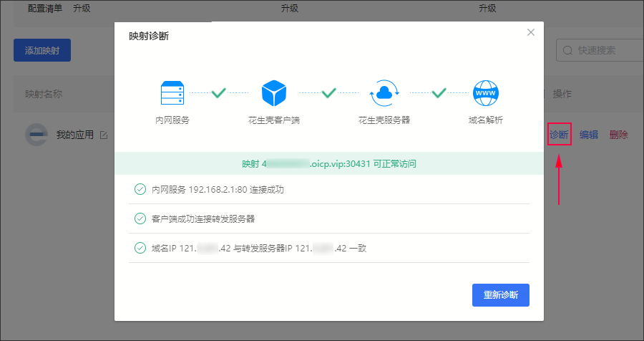Image resolution: width=644 pixels, height=341 pixels.
Task: Click the 我的应用 round avatar icon
Action: (x=36, y=135)
